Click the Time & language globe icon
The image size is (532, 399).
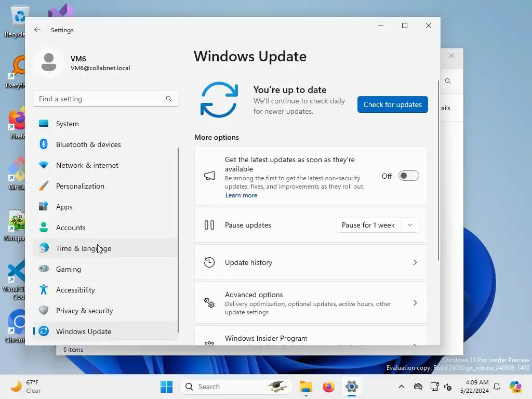(44, 248)
